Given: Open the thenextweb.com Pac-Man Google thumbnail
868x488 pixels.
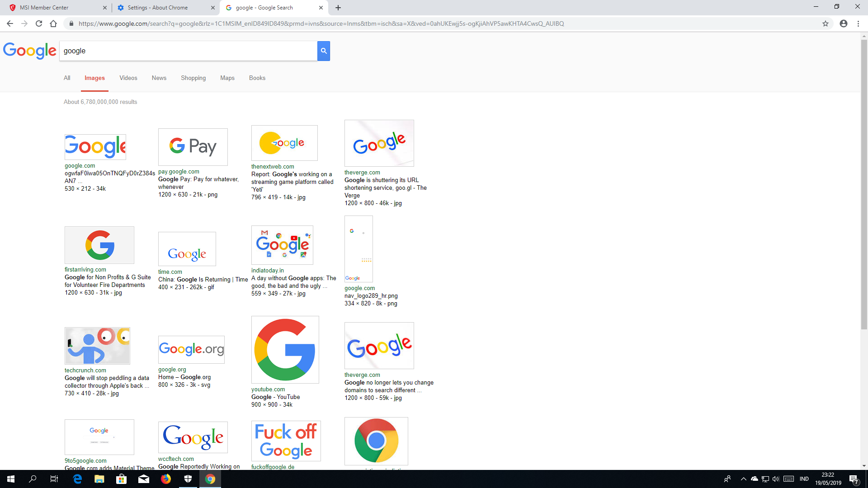Looking at the screenshot, I should click(284, 143).
